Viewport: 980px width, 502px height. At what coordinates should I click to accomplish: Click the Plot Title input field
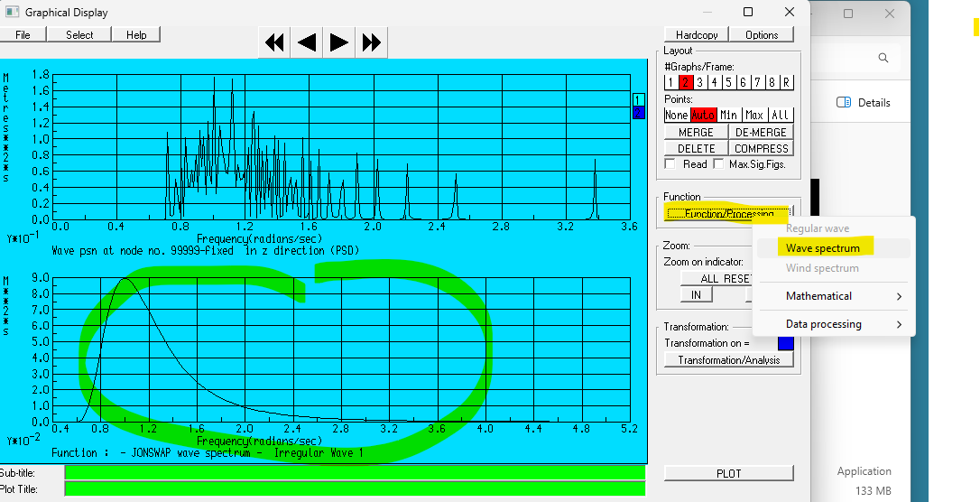(x=355, y=488)
